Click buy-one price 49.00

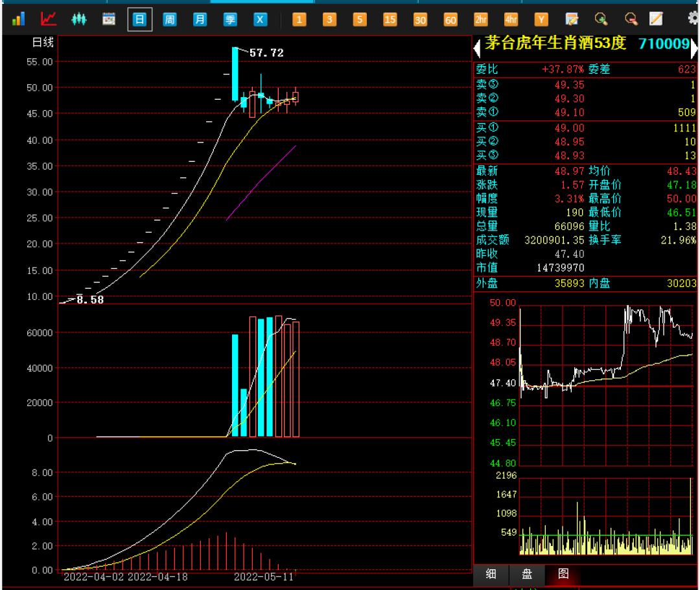click(x=569, y=128)
